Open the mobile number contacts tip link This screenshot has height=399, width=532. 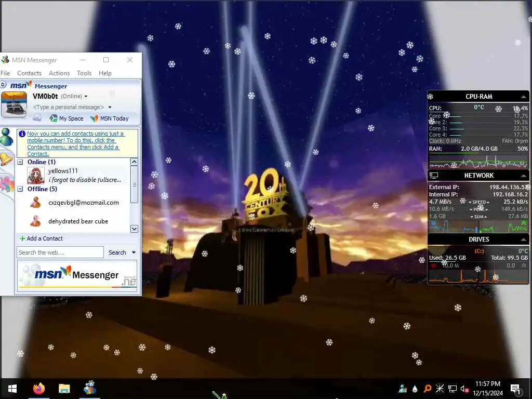[76, 143]
